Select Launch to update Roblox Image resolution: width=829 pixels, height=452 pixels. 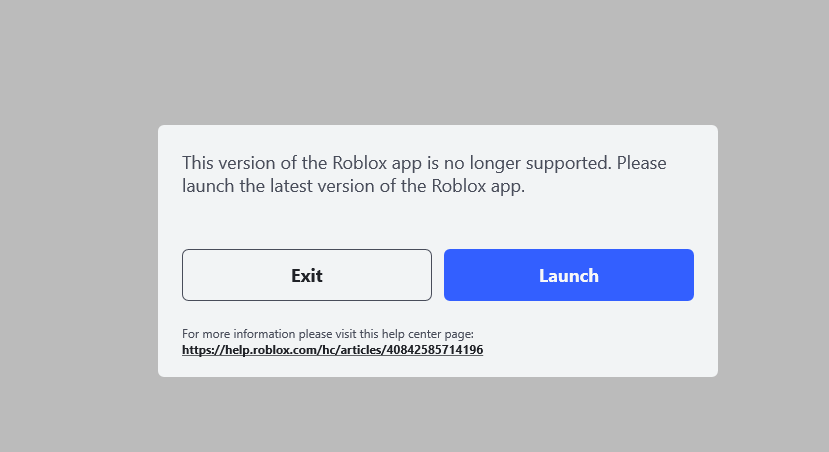pyautogui.click(x=568, y=275)
